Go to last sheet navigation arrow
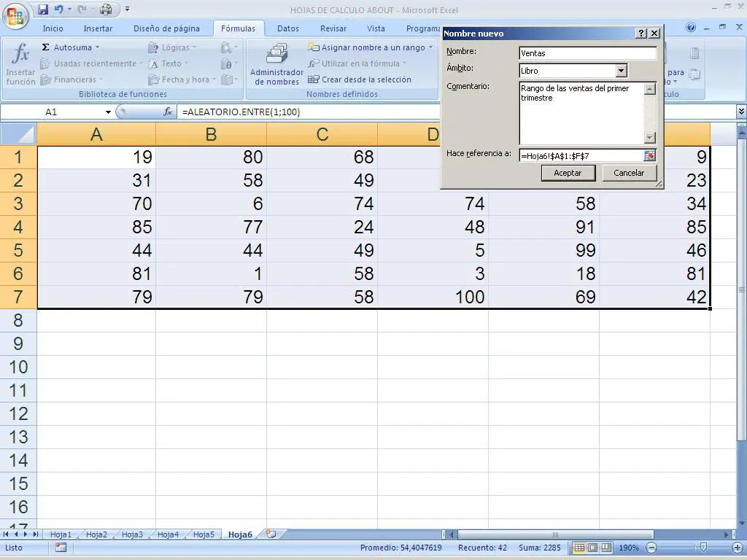Viewport: 747px width, 560px height. click(35, 534)
